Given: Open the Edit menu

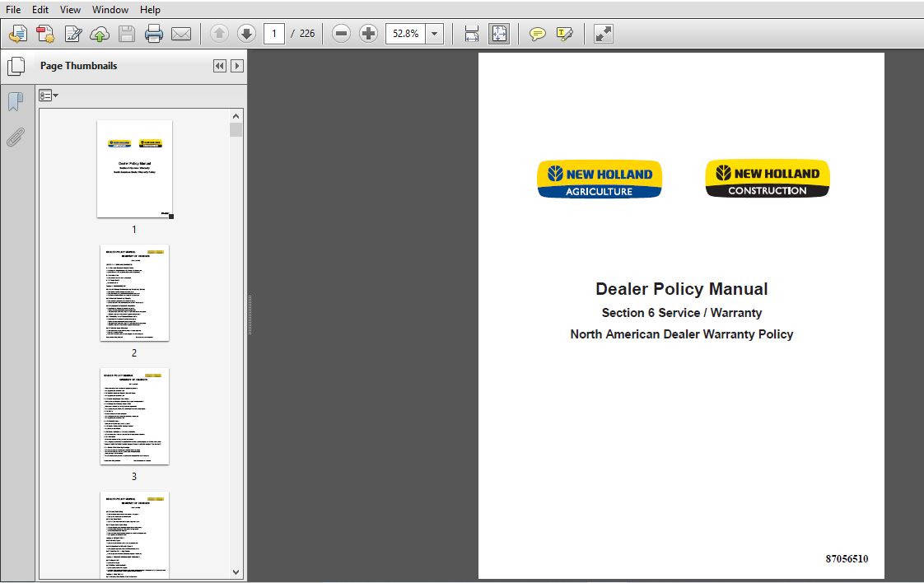Looking at the screenshot, I should pos(40,9).
